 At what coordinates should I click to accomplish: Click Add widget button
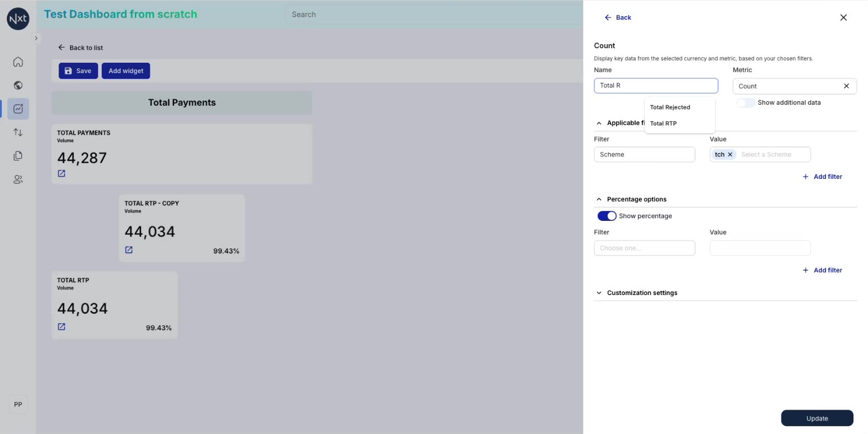click(x=126, y=71)
